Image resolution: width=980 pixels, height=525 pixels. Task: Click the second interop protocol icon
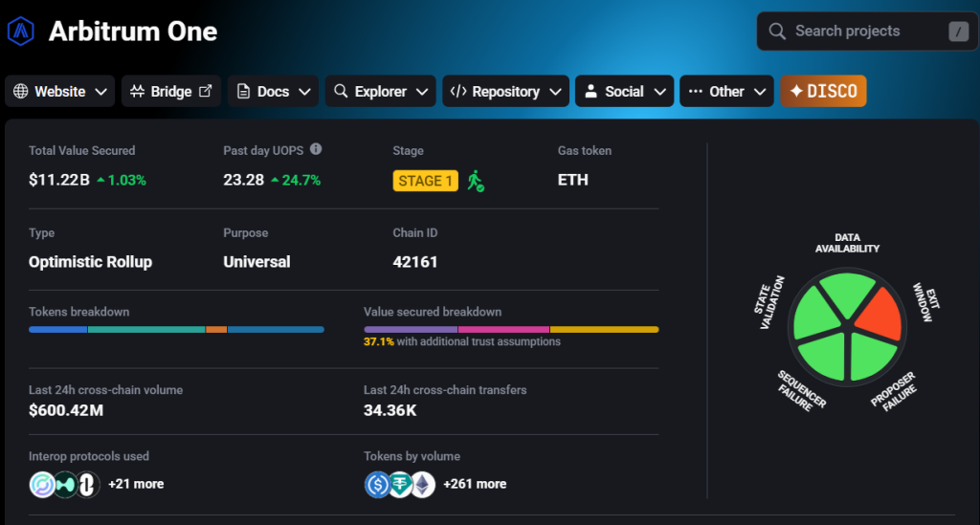tap(65, 485)
